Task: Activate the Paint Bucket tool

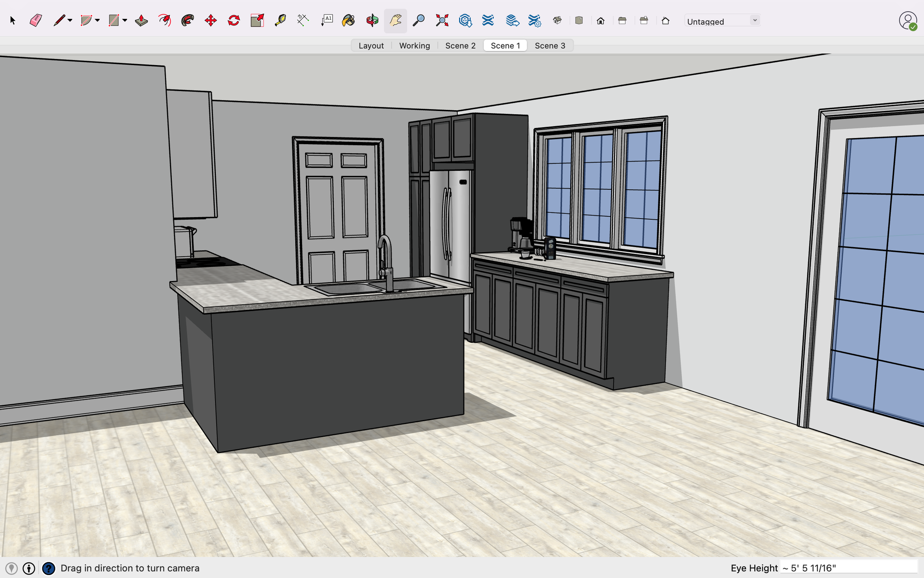Action: (x=349, y=20)
